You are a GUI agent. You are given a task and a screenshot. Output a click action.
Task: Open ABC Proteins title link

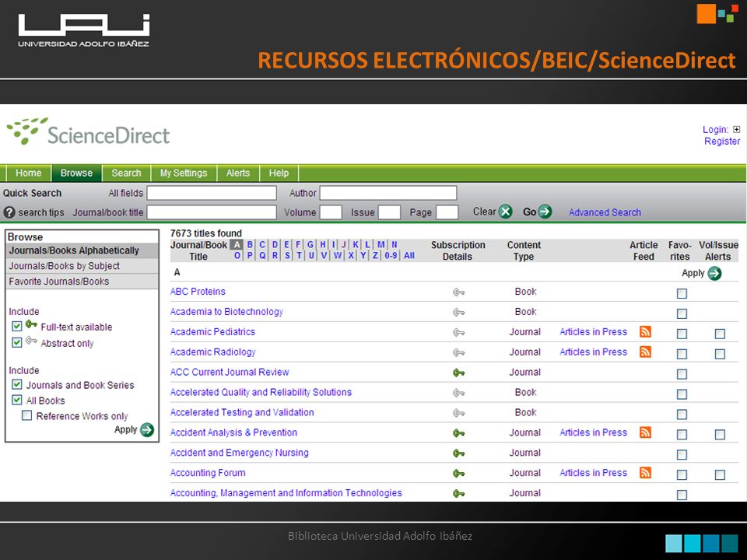coord(198,292)
